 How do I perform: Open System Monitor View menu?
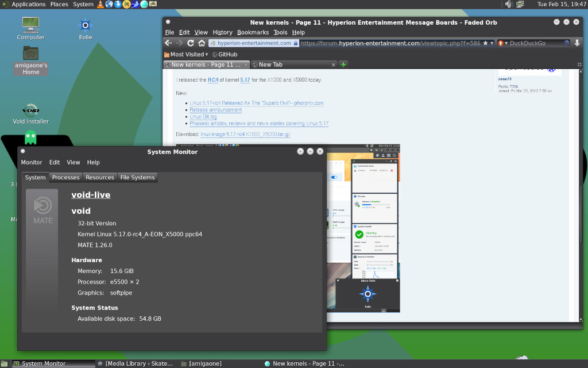click(73, 162)
